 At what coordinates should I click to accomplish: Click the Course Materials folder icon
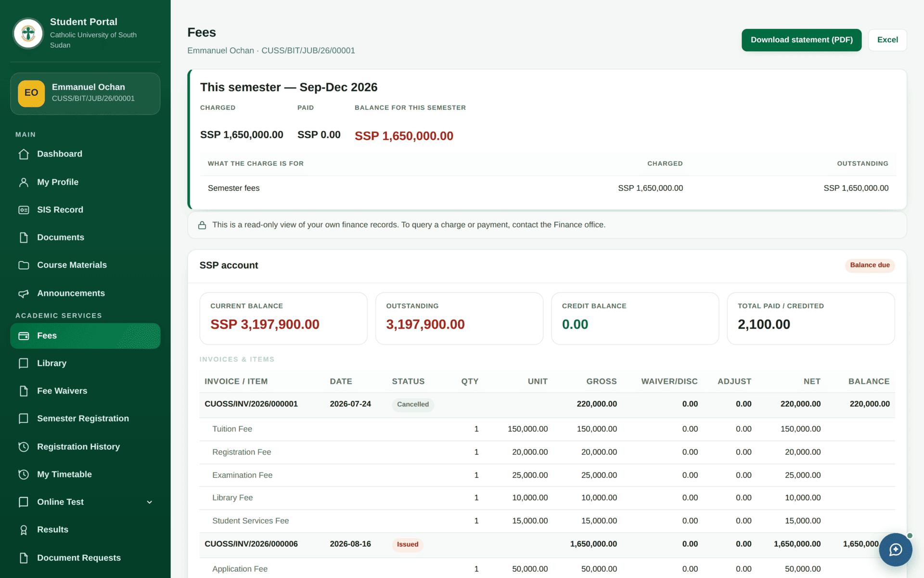24,265
